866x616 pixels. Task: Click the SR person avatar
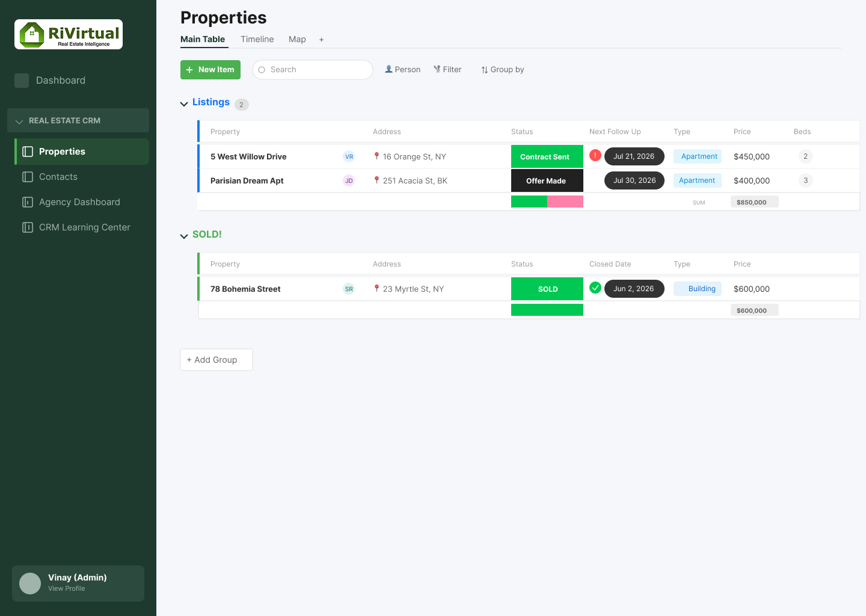point(349,289)
